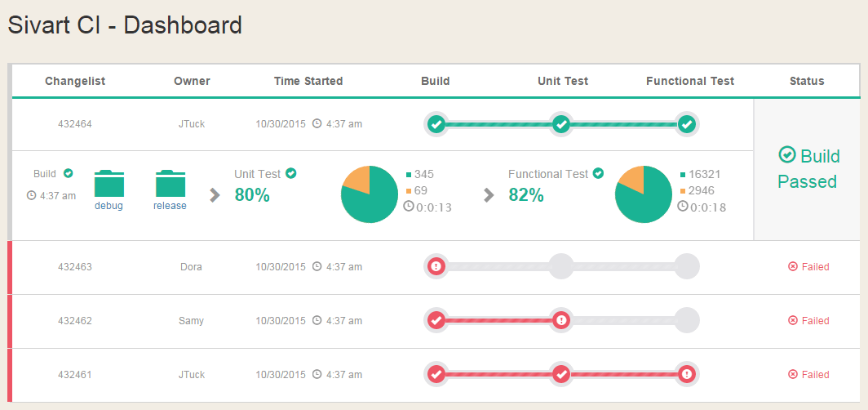Click the green check beside Build label
This screenshot has width=868, height=410.
[69, 173]
